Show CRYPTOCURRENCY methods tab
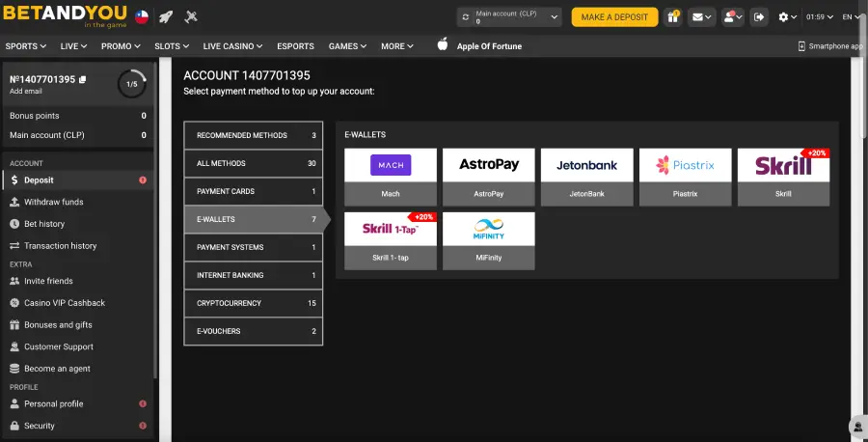The height and width of the screenshot is (442, 868). pos(254,303)
